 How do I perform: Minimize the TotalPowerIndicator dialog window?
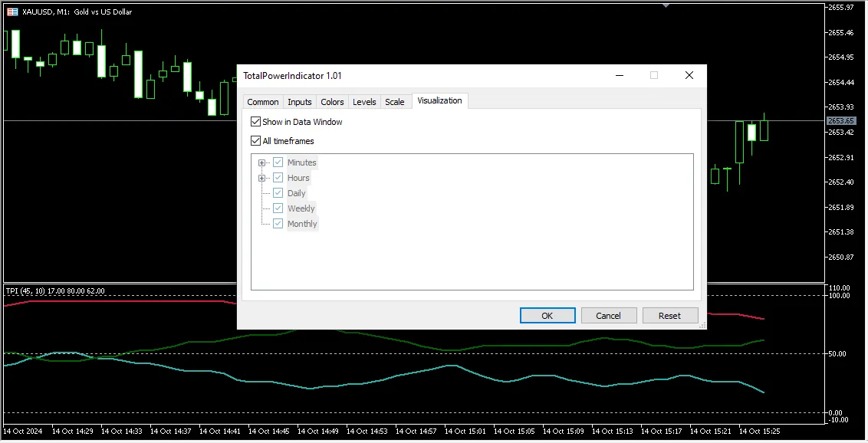(620, 75)
